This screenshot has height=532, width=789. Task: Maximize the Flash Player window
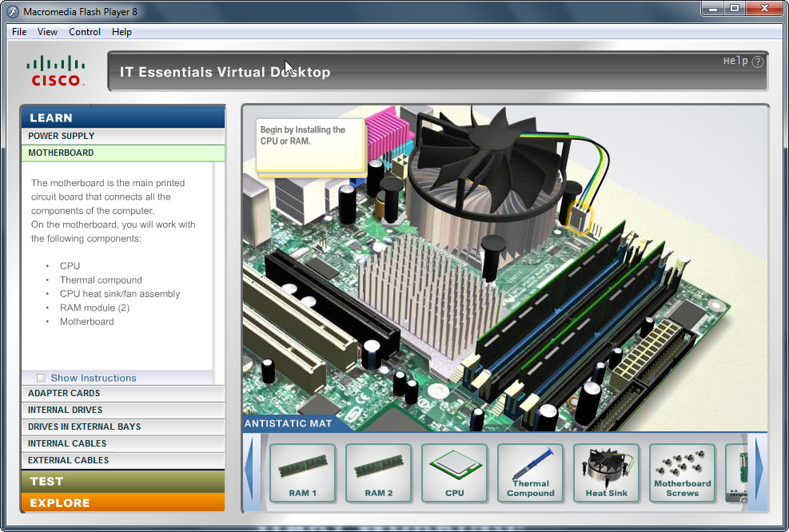(735, 9)
